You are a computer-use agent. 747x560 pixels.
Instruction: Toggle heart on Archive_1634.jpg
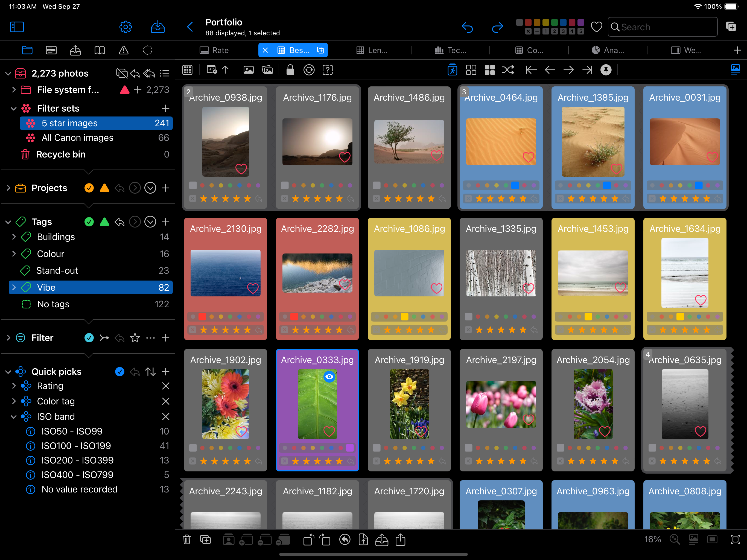click(701, 300)
